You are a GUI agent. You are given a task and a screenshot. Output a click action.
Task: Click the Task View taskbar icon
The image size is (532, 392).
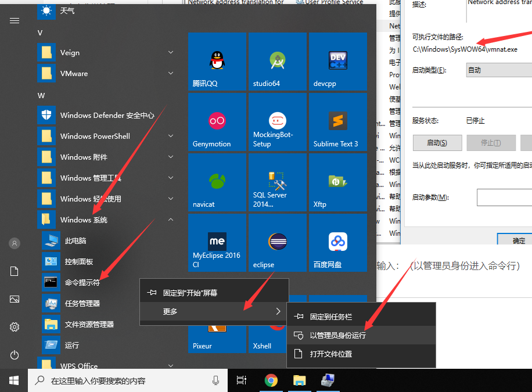point(242,380)
